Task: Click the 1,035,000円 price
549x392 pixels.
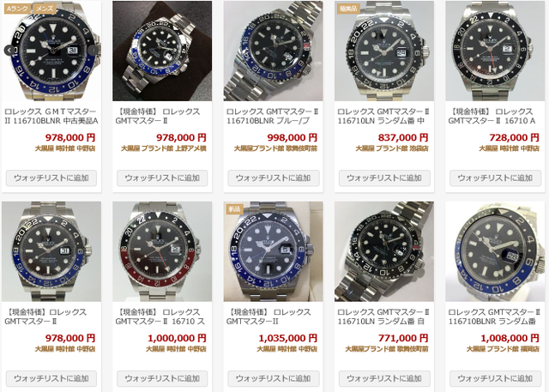Action: [288, 339]
